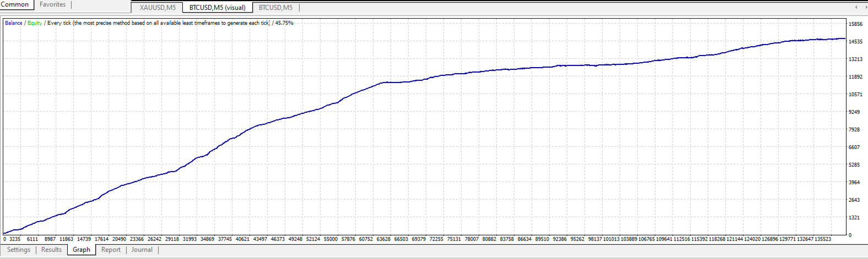Screen dimensions: 868x259
Task: Open the Settings tab of the tester
Action: tap(19, 250)
